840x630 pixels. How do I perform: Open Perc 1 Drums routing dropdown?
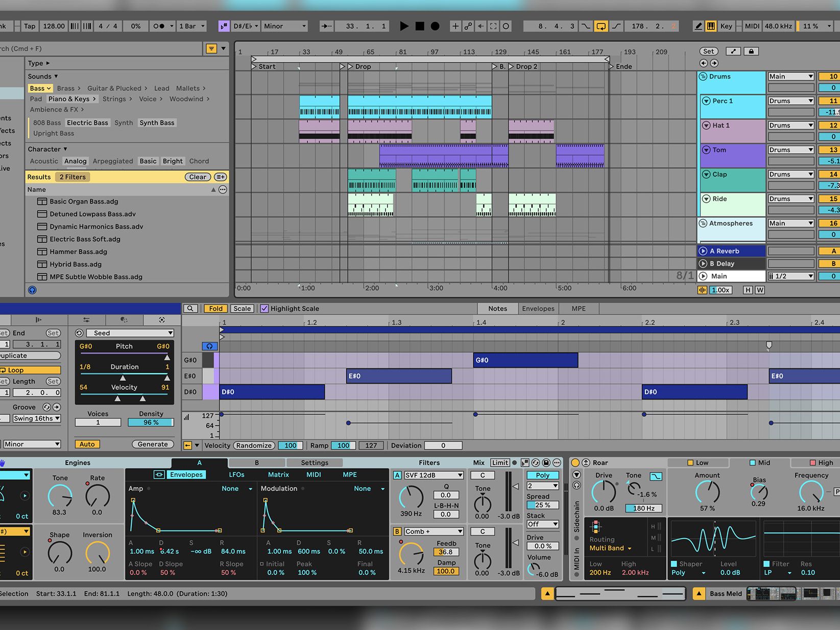pyautogui.click(x=790, y=101)
